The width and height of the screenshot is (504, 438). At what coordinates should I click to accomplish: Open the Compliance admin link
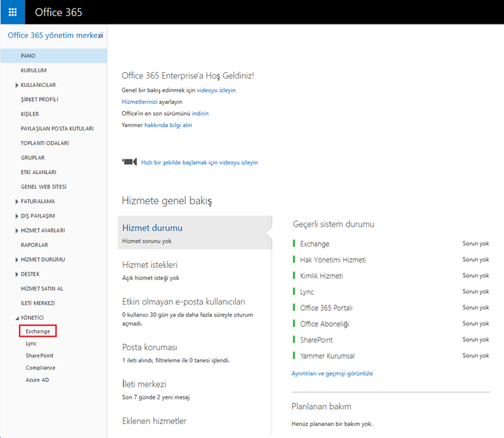click(x=41, y=368)
